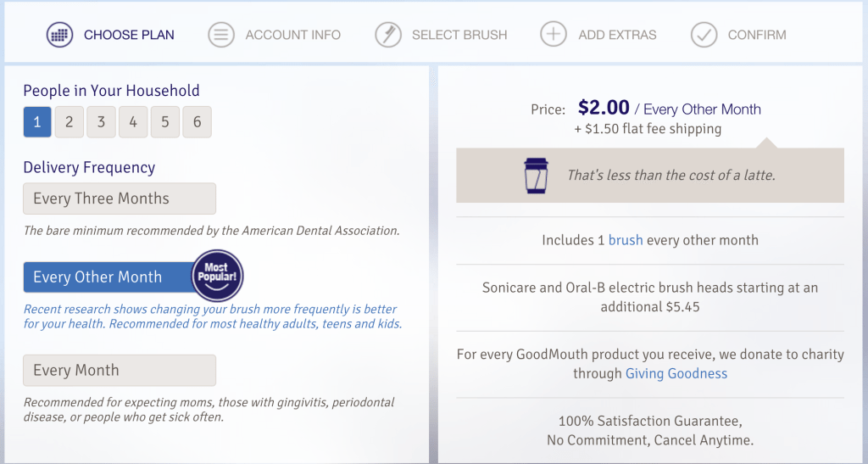
Task: Choose Every Three Months delivery frequency
Action: point(120,198)
